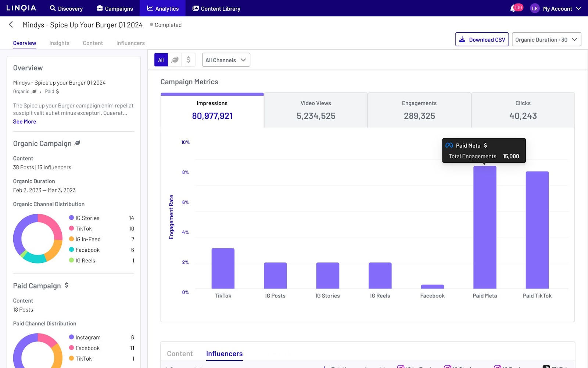The width and height of the screenshot is (588, 368).
Task: Click the Discovery search icon
Action: (x=53, y=8)
